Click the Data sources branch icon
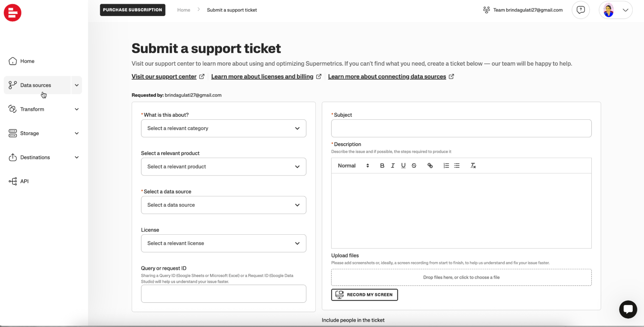Image resolution: width=644 pixels, height=327 pixels. (x=13, y=85)
